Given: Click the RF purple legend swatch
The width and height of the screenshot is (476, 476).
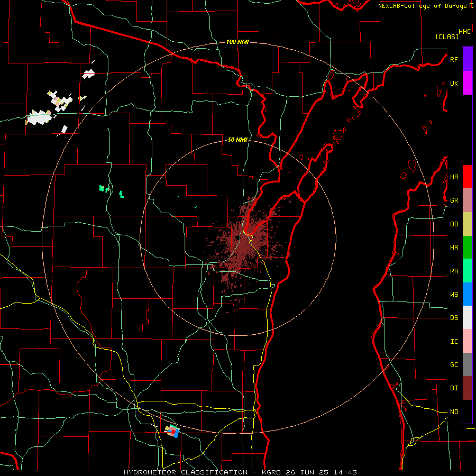Looking at the screenshot, I should point(467,59).
